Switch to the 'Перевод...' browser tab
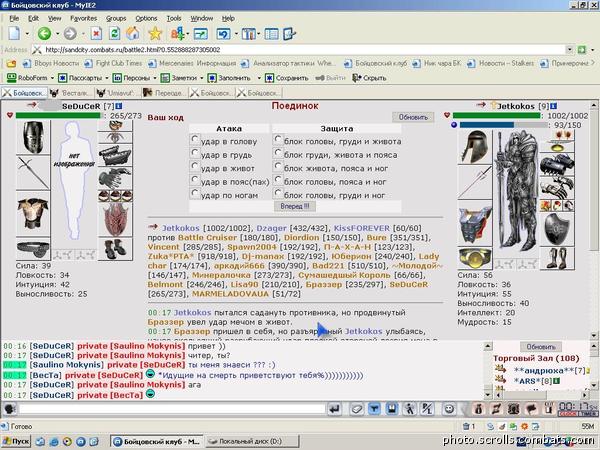The height and width of the screenshot is (450, 600). pos(165,93)
